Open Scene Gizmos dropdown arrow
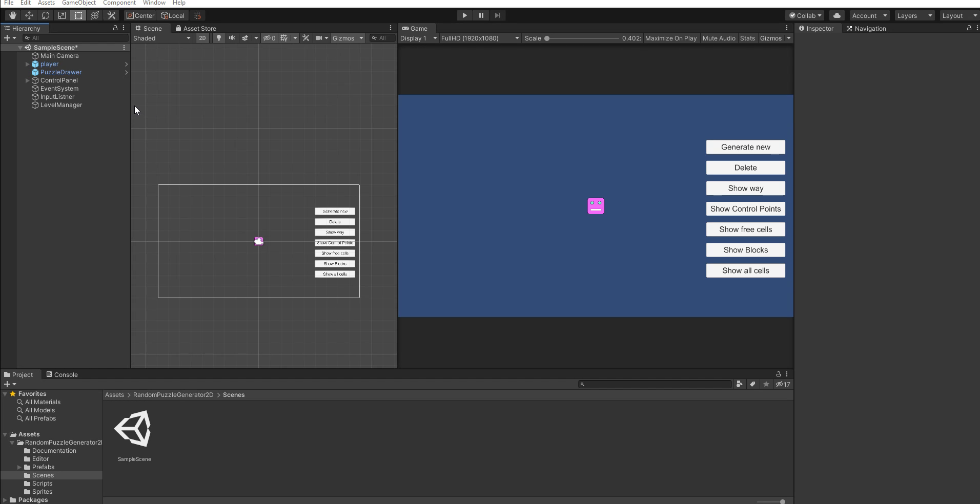The width and height of the screenshot is (980, 504). (361, 38)
